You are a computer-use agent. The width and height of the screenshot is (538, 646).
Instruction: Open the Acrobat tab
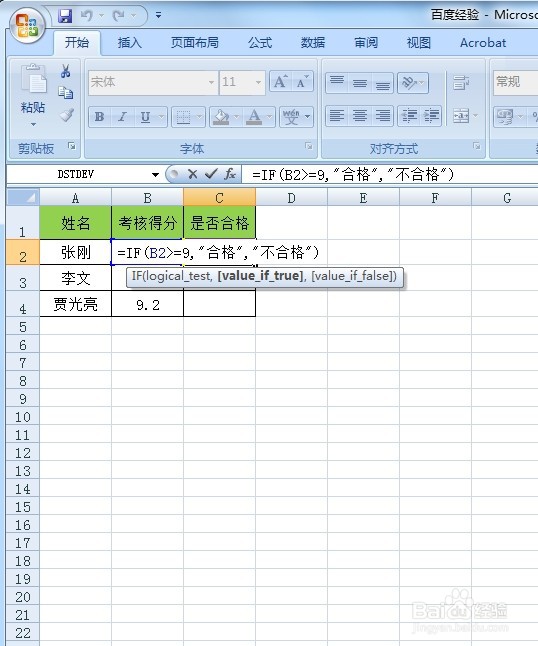(x=483, y=42)
